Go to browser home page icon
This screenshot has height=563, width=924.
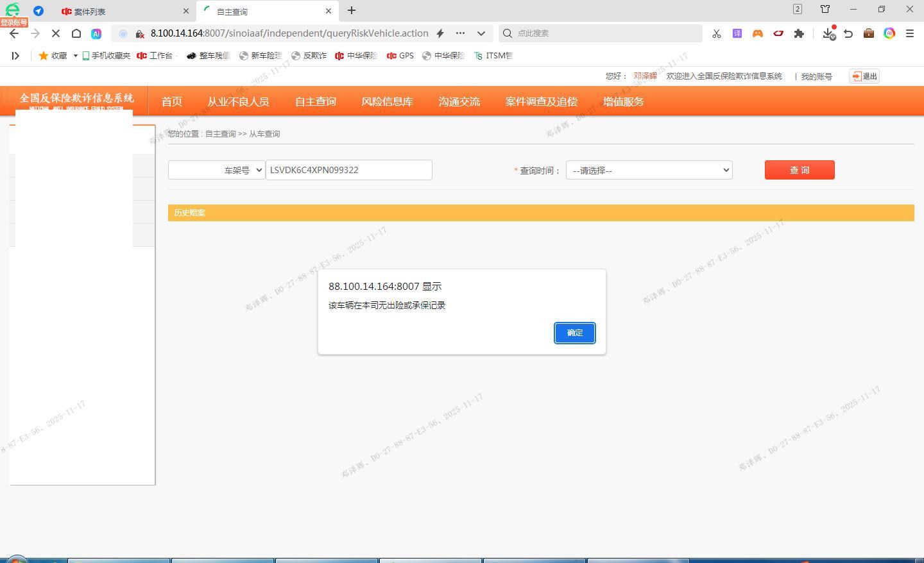click(76, 33)
